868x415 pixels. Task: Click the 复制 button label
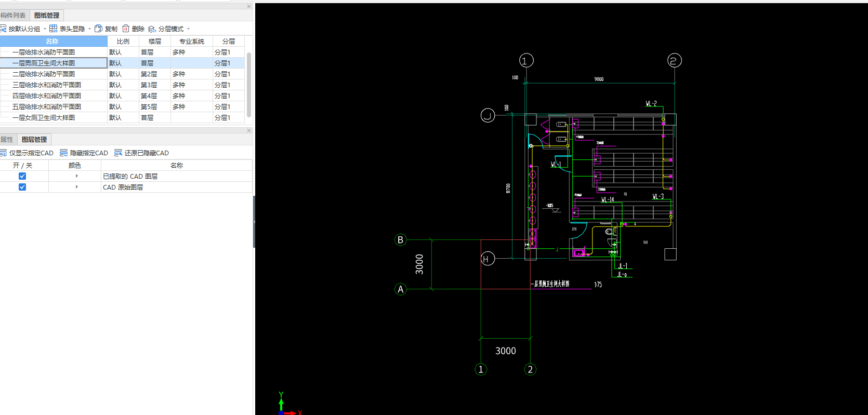[x=111, y=29]
